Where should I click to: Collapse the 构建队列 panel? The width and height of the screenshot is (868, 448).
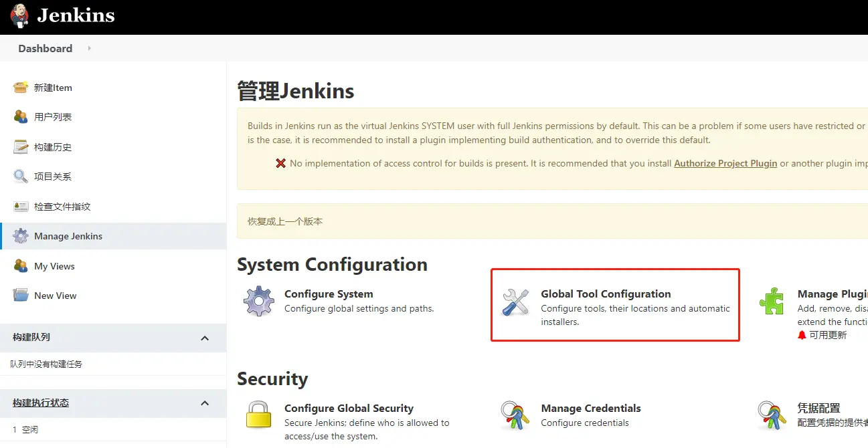[x=205, y=338]
